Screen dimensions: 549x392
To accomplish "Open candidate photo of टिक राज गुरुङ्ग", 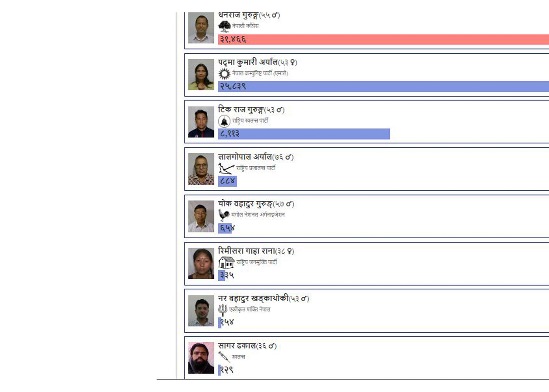I will [201, 122].
